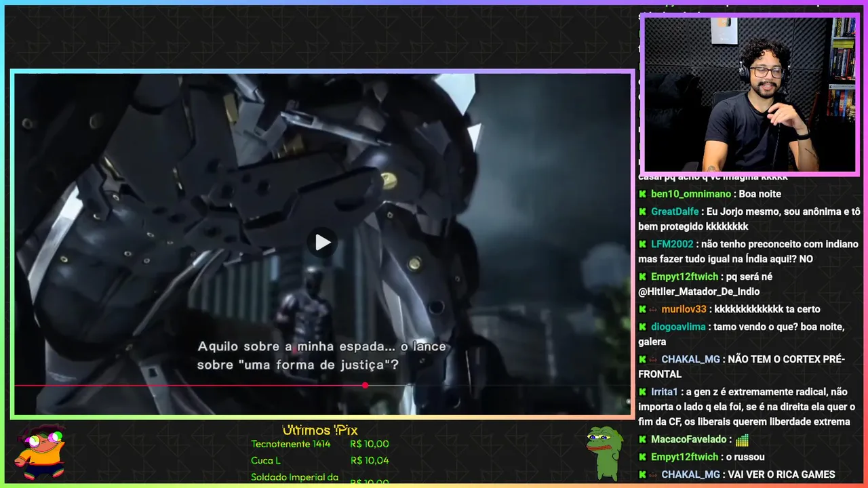Open diogoavlima's username in chat
Image resolution: width=868 pixels, height=488 pixels.
point(679,327)
